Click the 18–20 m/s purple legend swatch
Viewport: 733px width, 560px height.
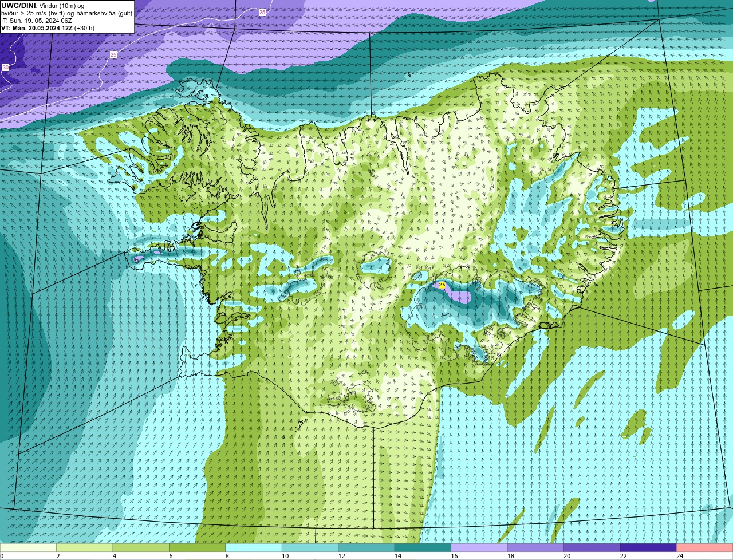coord(537,548)
